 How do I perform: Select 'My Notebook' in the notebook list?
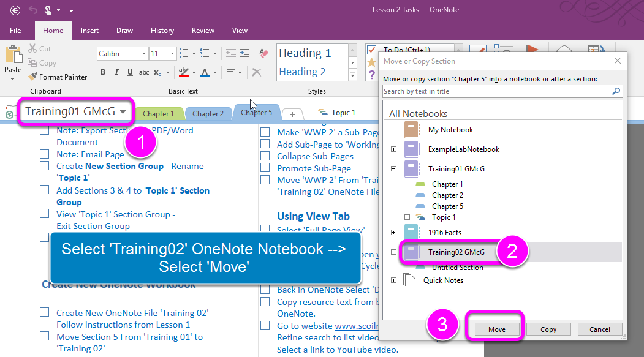(x=450, y=130)
